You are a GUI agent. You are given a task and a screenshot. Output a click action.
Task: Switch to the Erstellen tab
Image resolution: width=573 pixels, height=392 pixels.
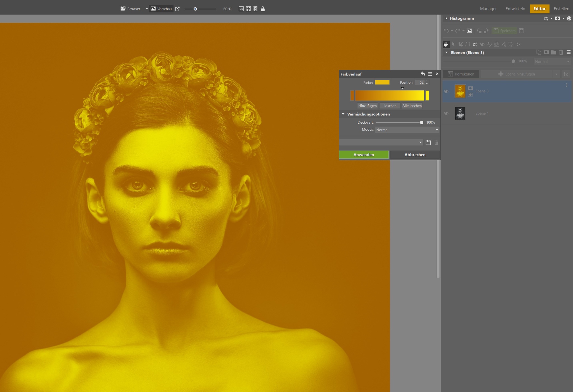pos(561,9)
